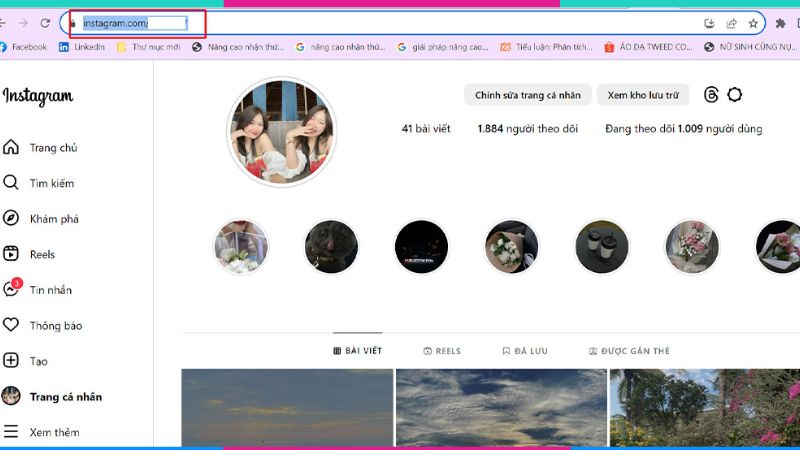
Task: Open the first story highlight with flowers
Action: point(240,247)
